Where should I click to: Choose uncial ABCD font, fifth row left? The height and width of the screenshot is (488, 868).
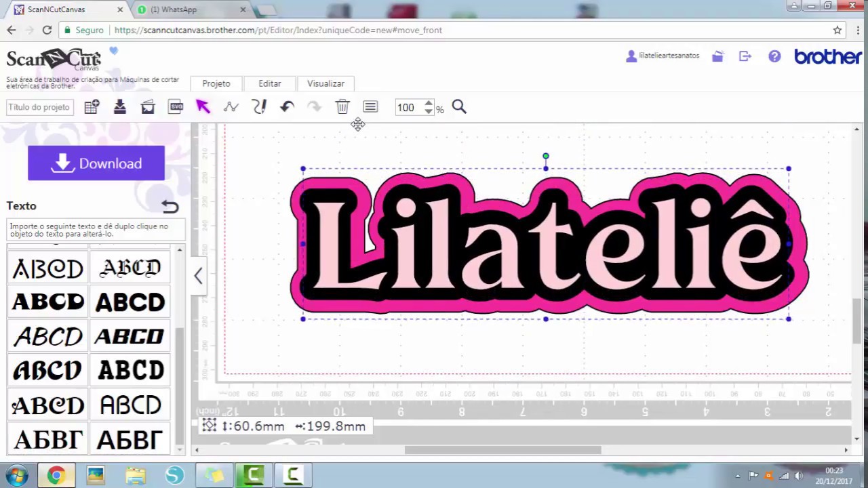(x=48, y=405)
